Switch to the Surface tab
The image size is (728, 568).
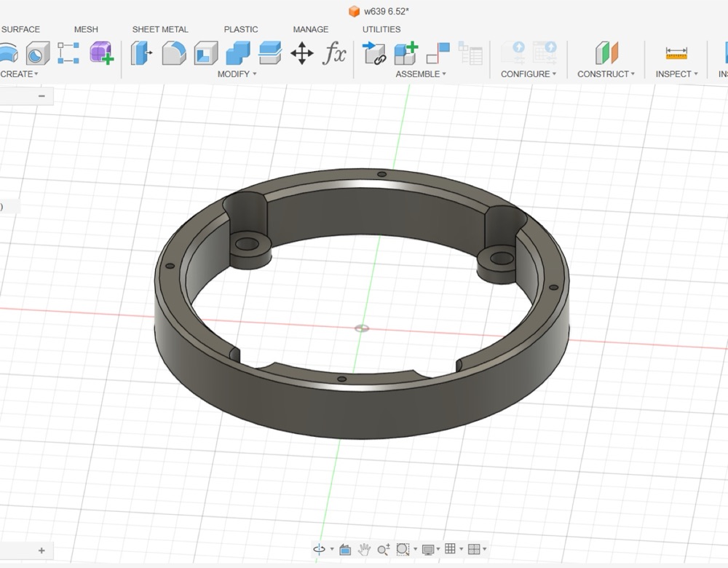click(20, 29)
